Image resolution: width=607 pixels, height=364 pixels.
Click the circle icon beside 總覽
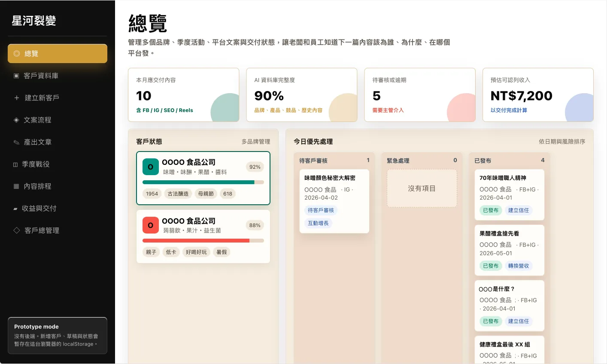(x=17, y=54)
